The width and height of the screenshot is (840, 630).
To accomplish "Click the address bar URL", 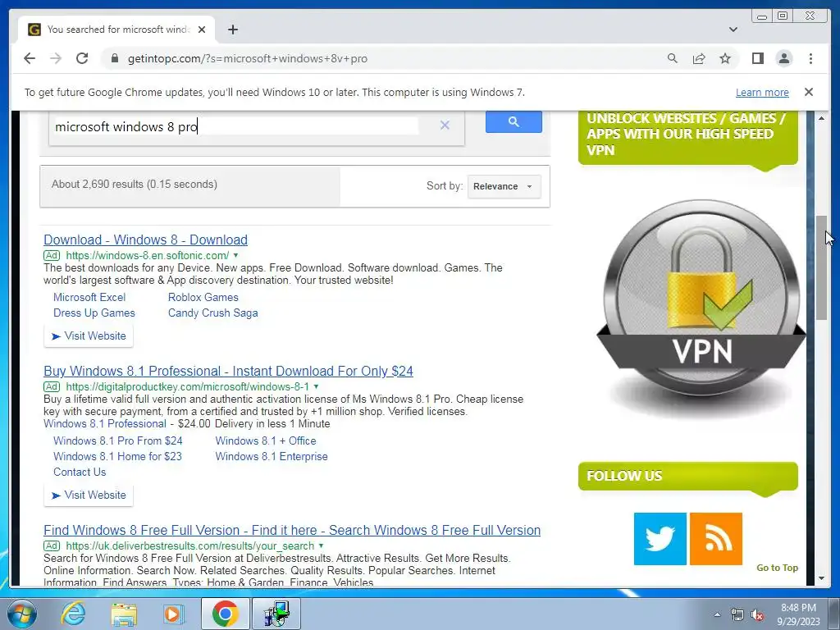I will point(248,58).
